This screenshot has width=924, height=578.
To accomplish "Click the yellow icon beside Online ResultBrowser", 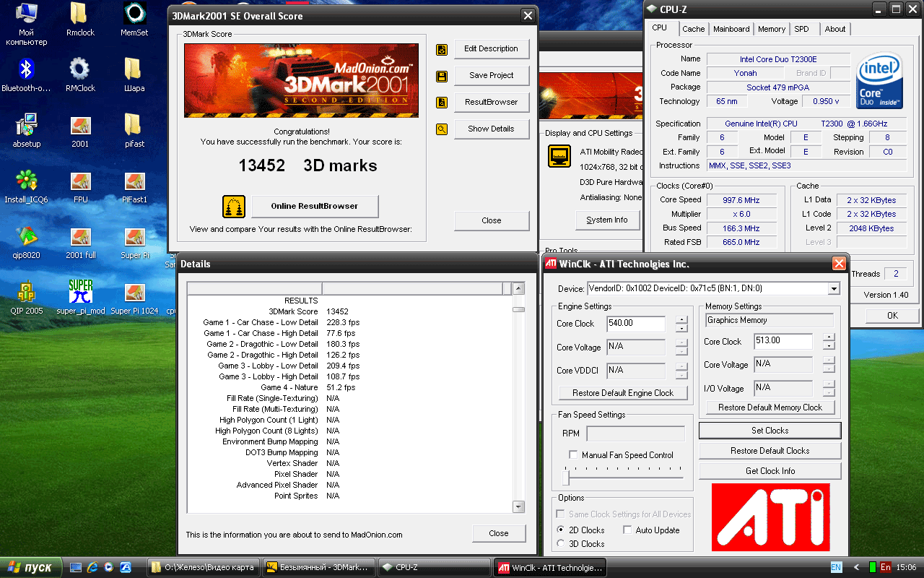I will click(x=234, y=207).
